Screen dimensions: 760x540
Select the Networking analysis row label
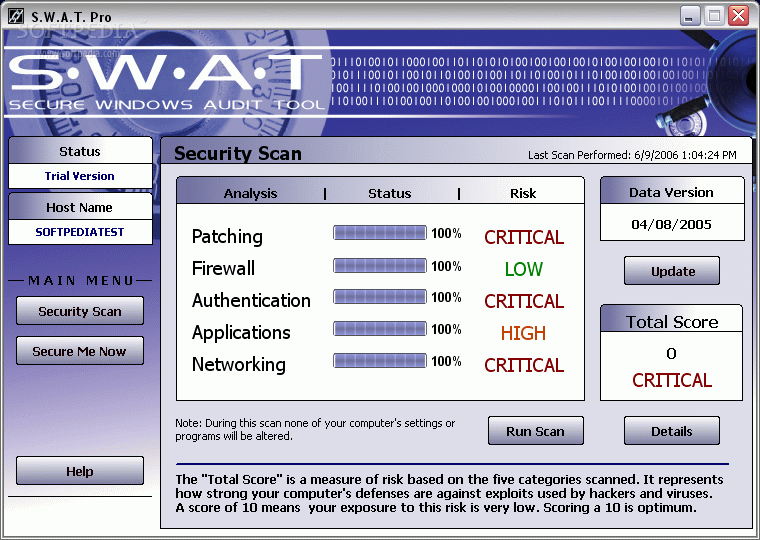click(238, 365)
